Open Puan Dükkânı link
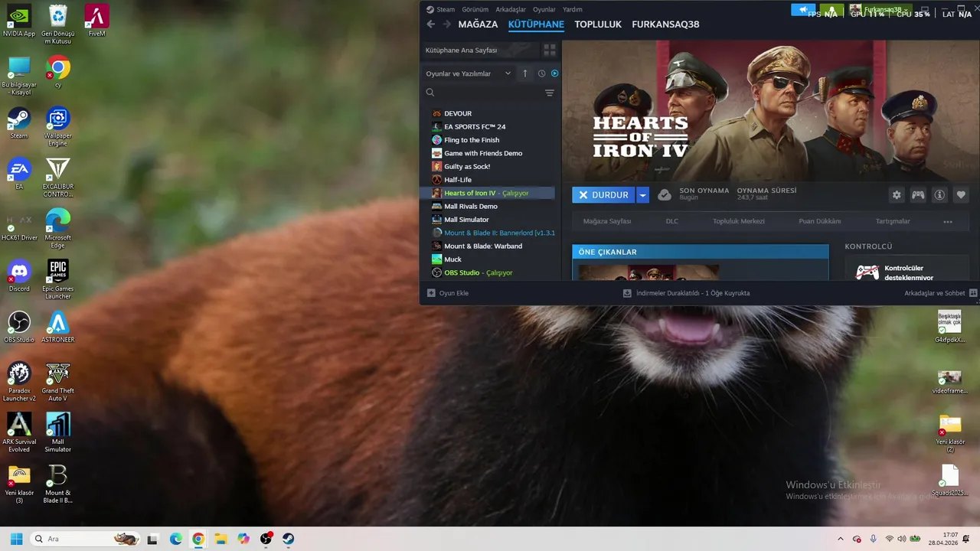The image size is (980, 551). 819,221
